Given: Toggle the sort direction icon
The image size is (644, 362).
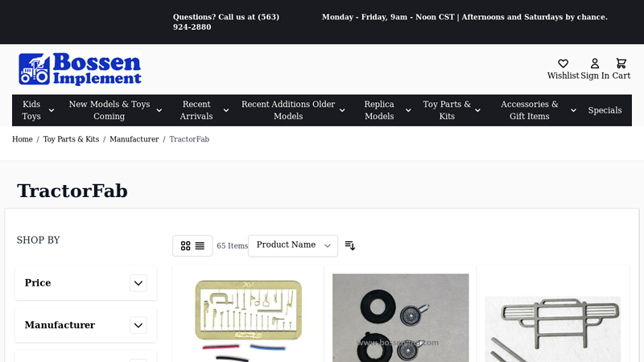Looking at the screenshot, I should click(x=350, y=245).
